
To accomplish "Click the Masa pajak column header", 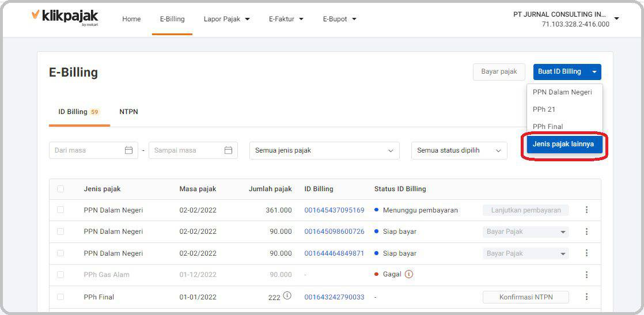I will (x=198, y=189).
